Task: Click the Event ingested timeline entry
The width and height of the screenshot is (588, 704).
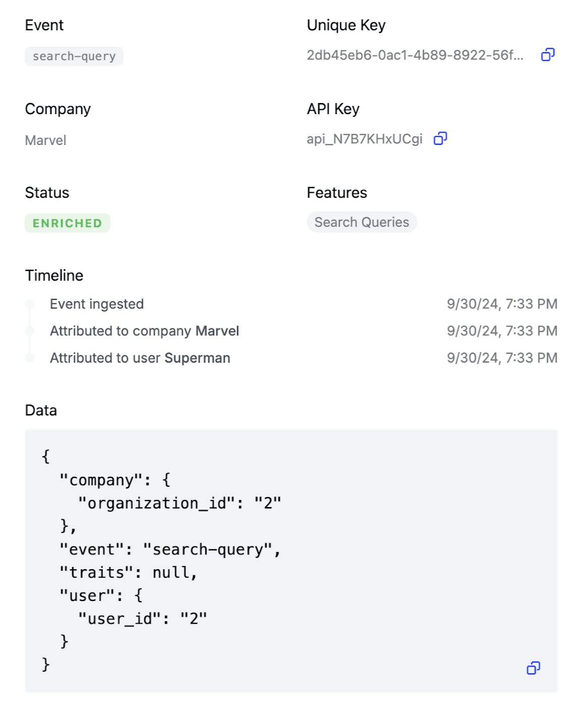Action: tap(97, 304)
